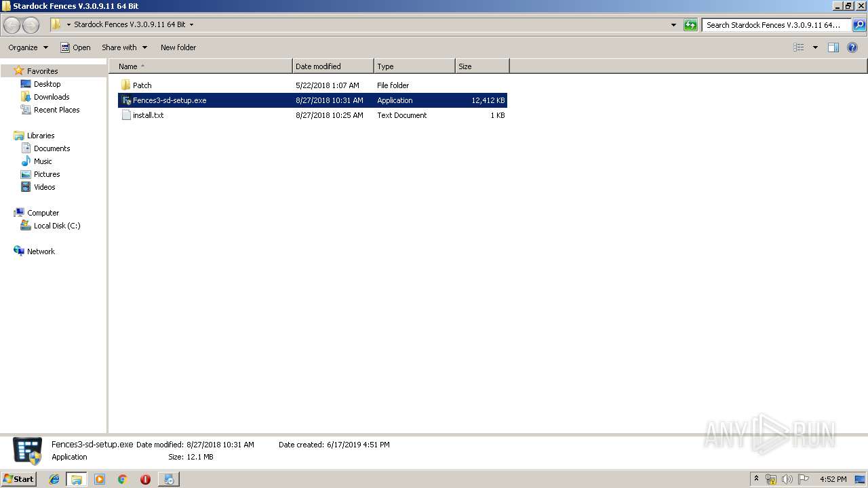Select the install.txt document icon
Viewport: 868px width, 488px height.
click(x=126, y=115)
